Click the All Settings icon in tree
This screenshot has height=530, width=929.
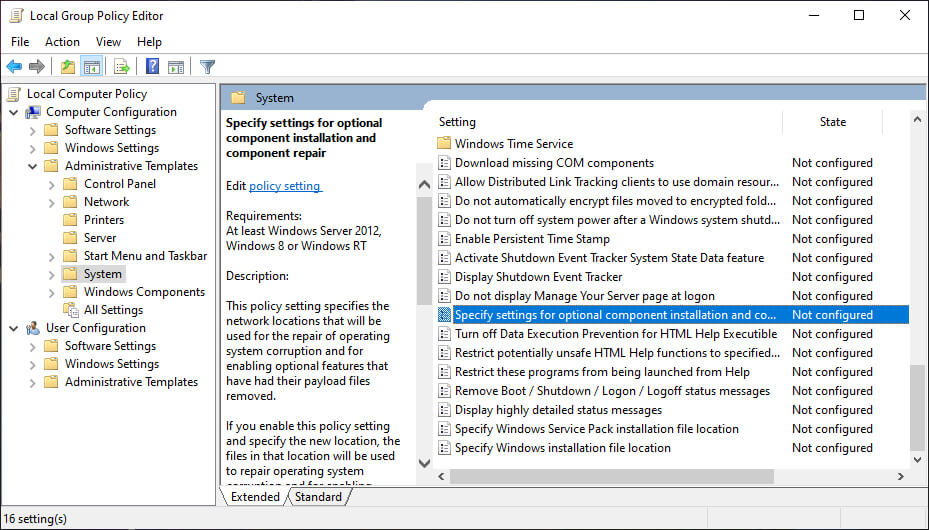coord(71,310)
